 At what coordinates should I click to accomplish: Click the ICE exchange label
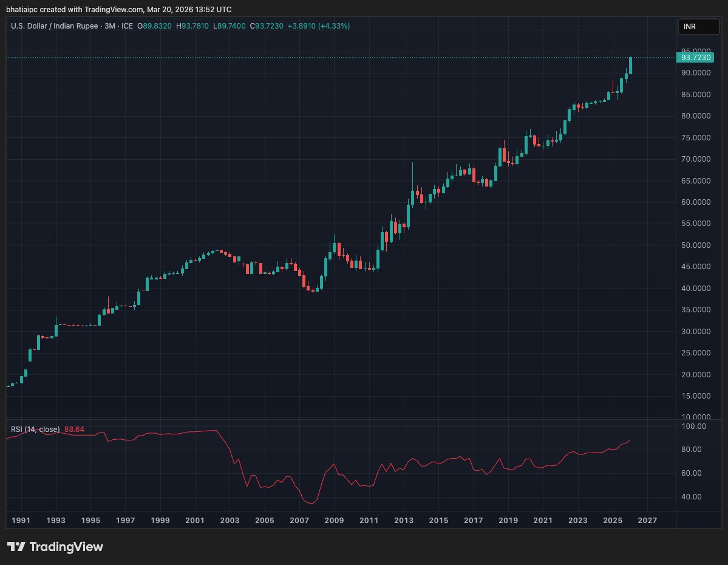[x=128, y=26]
